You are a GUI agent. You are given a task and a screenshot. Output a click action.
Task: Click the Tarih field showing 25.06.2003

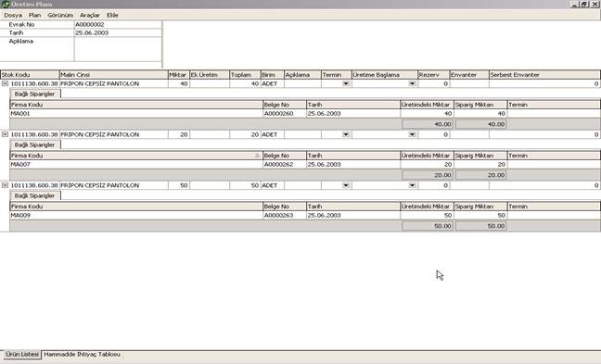118,33
